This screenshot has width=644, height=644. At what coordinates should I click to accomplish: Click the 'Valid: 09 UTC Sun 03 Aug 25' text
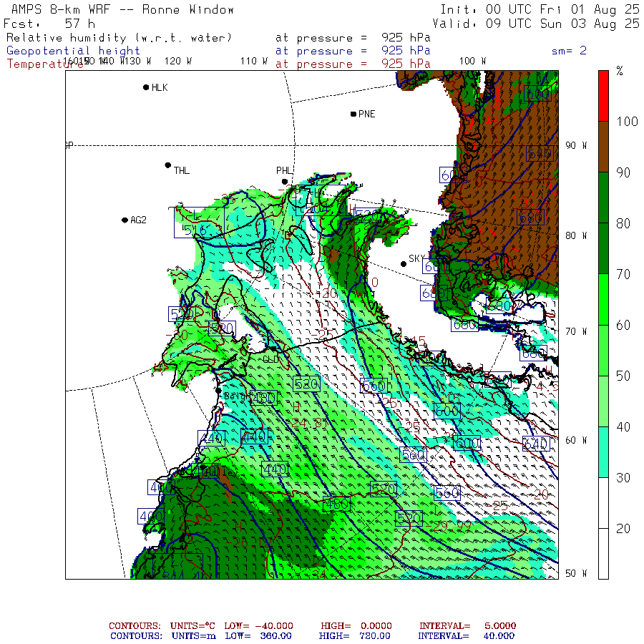tap(535, 24)
